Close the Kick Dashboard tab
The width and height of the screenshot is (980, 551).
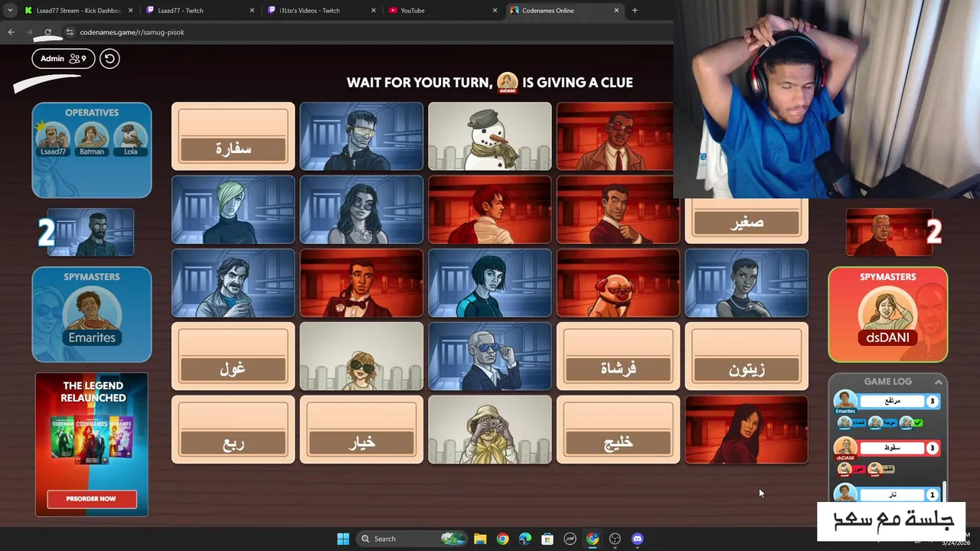tap(130, 11)
